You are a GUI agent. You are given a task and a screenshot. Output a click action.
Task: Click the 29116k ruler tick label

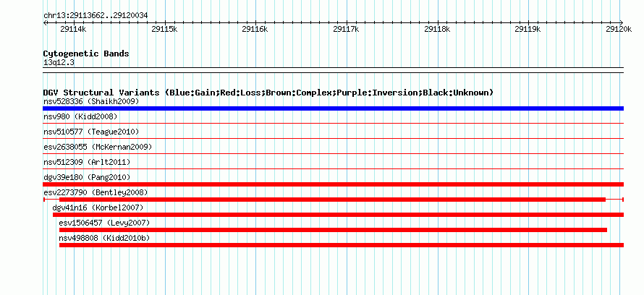pyautogui.click(x=255, y=29)
